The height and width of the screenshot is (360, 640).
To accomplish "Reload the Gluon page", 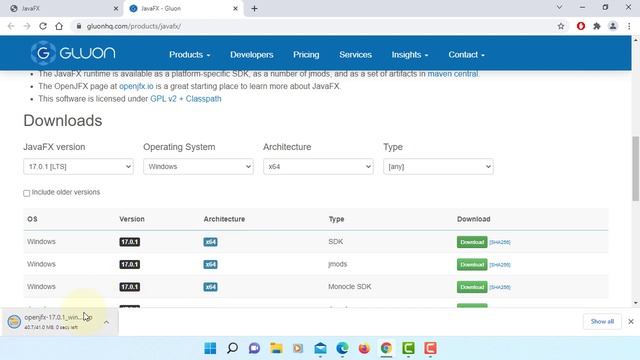I will click(x=43, y=26).
